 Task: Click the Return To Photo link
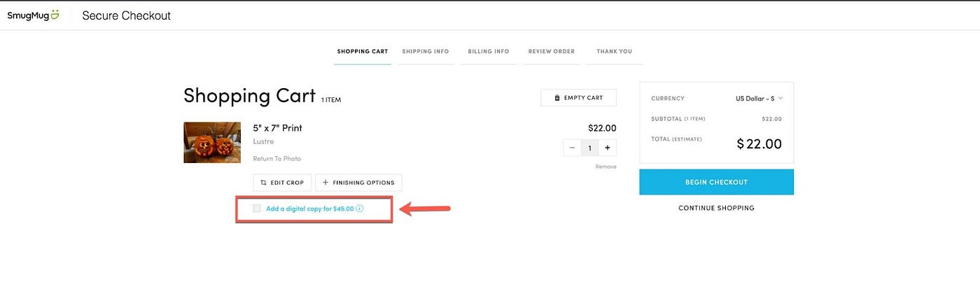(276, 159)
